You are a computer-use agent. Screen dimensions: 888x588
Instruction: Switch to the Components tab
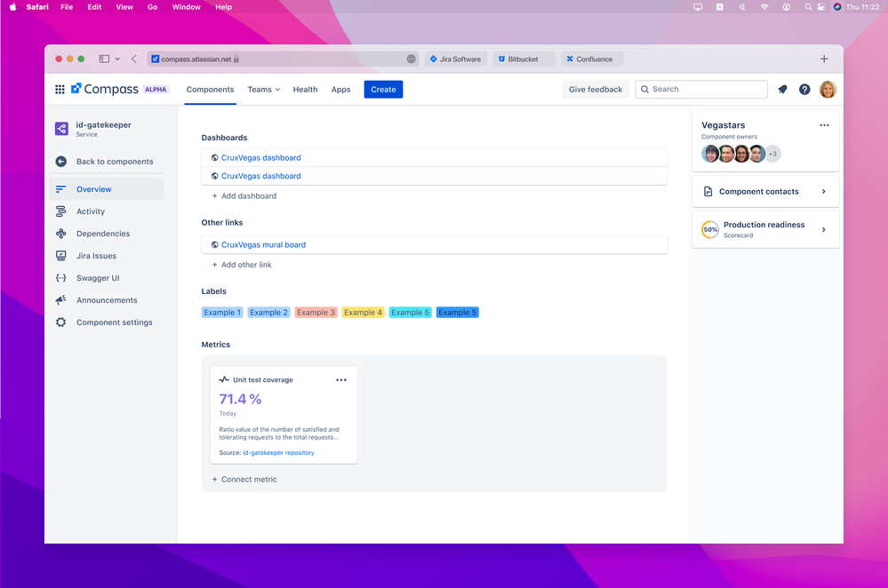210,90
